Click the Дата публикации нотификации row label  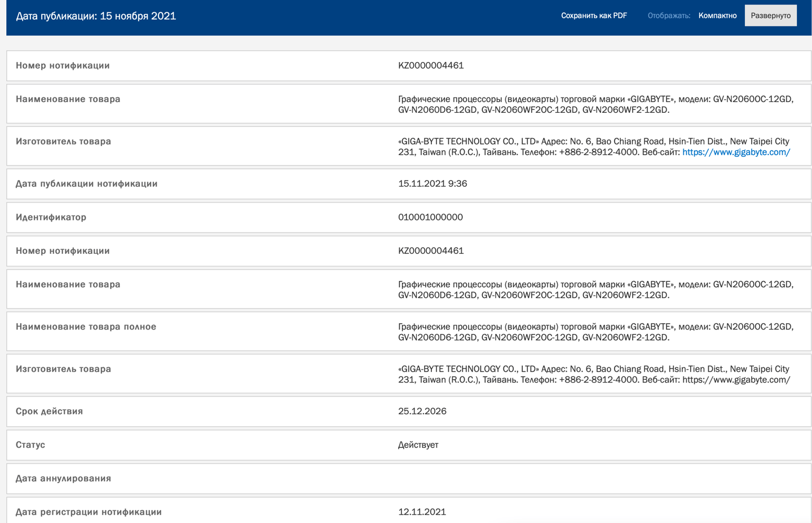point(86,184)
